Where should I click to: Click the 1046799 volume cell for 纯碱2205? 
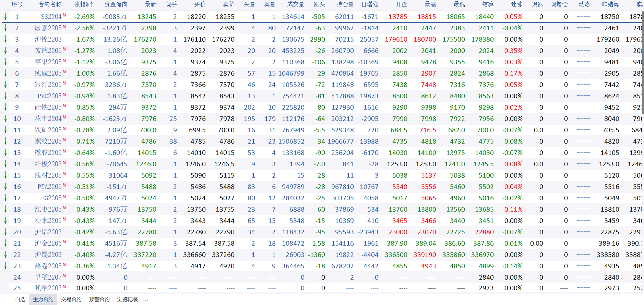(x=291, y=73)
